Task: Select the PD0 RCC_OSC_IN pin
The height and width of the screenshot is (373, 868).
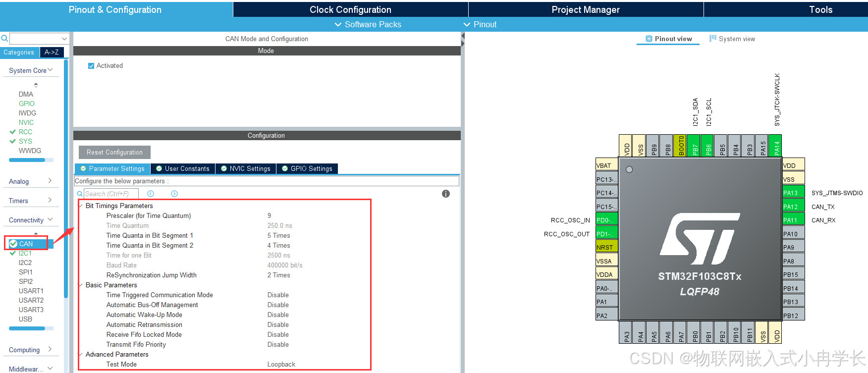Action: click(x=606, y=220)
